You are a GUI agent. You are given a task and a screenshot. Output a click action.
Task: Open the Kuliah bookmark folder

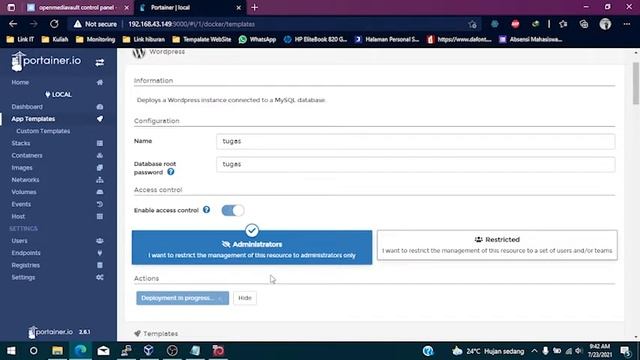click(55, 40)
